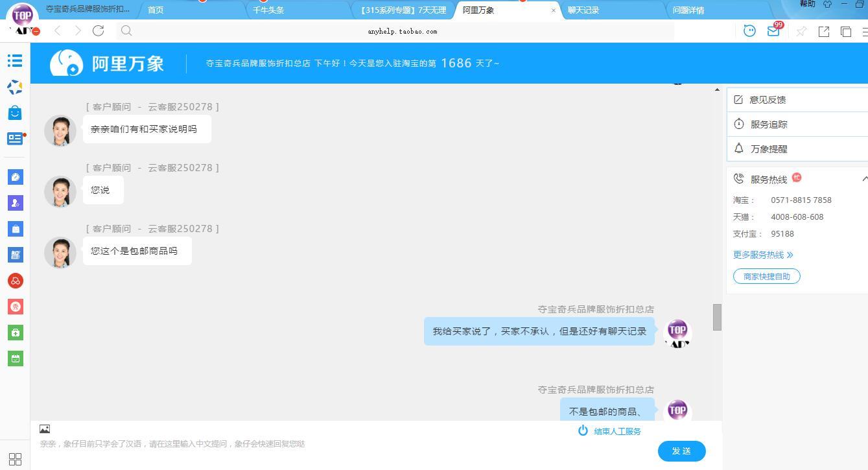Click the message 亲亲咱们有和买家说明吗
868x470 pixels.
[147, 129]
